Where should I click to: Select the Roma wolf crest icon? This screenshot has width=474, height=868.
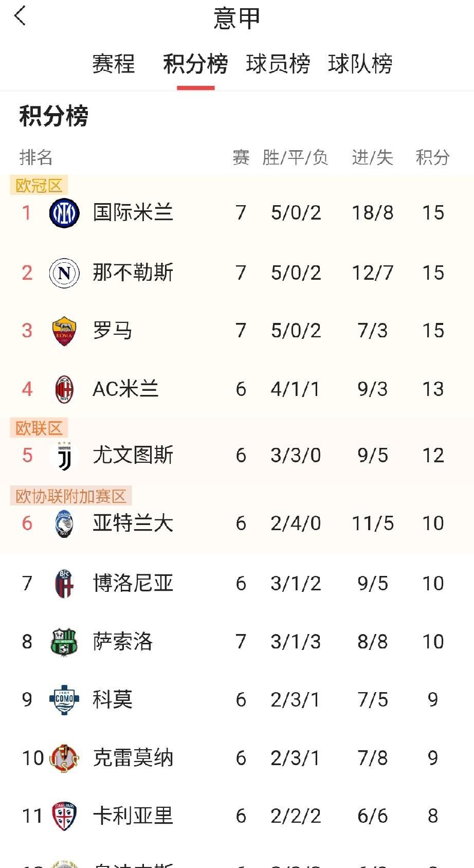[x=64, y=331]
